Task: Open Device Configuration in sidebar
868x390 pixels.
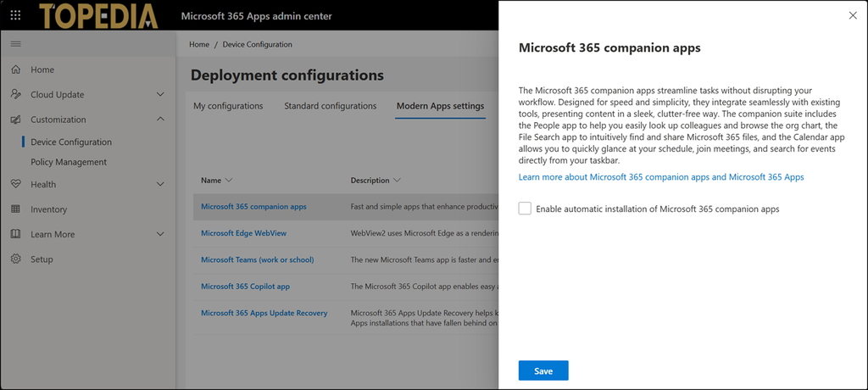Action: 71,142
